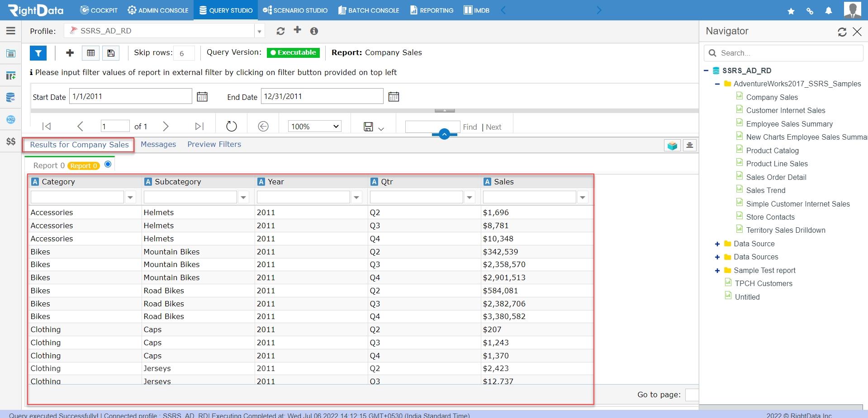Expand the Sample Test report folder

[717, 271]
